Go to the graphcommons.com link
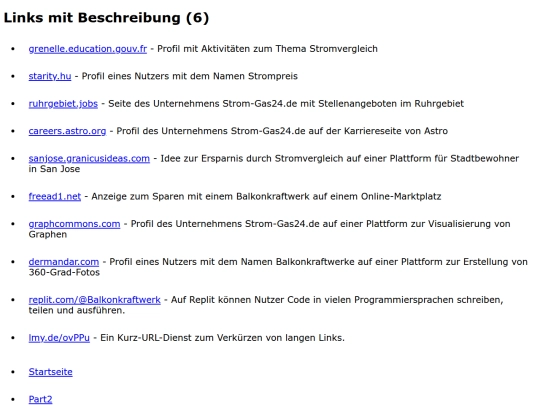 click(74, 224)
